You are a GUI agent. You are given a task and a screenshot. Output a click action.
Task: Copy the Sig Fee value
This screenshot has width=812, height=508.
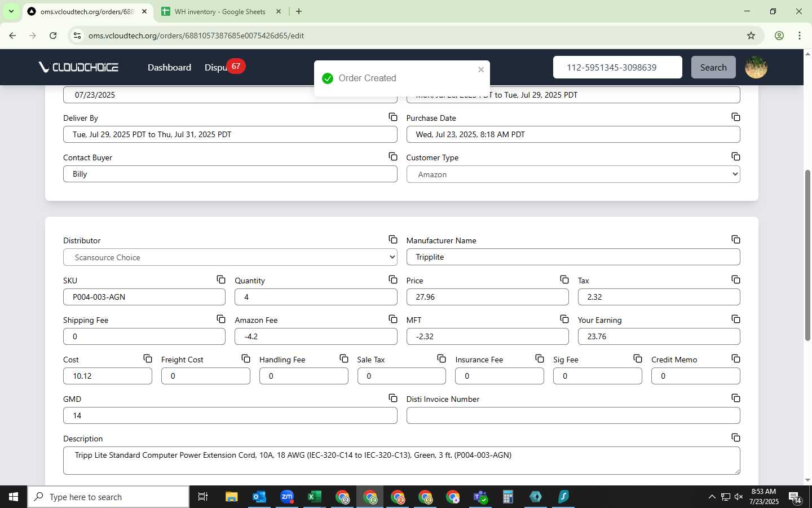[x=638, y=358]
